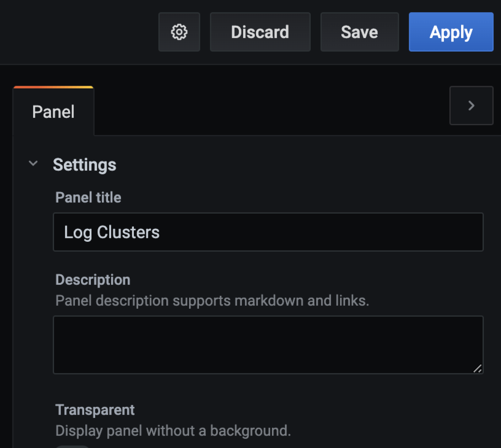The image size is (501, 448).
Task: Switch to the Panel tab
Action: coord(53,112)
